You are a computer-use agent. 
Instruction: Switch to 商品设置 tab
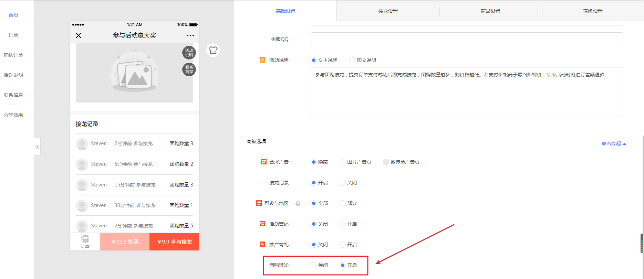pos(491,11)
